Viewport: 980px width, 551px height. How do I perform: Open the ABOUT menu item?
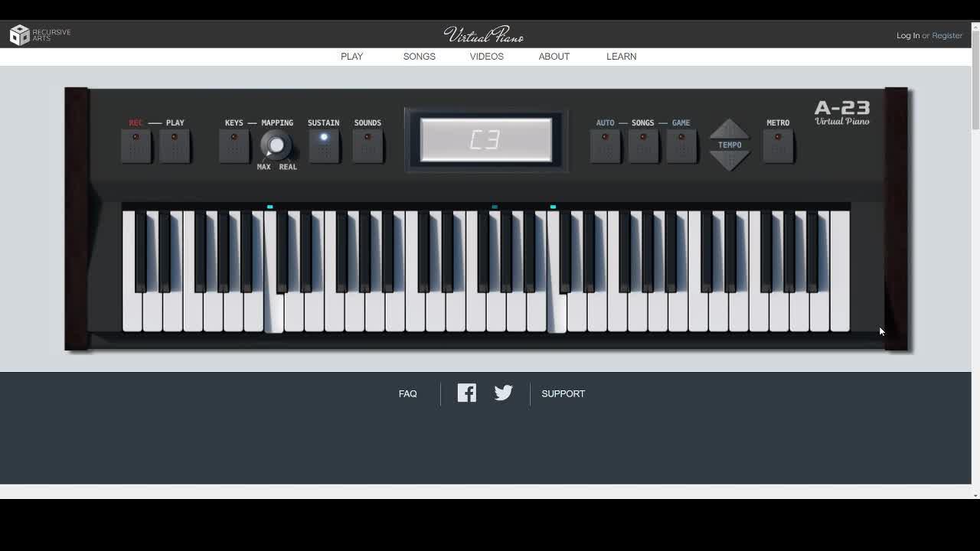554,57
